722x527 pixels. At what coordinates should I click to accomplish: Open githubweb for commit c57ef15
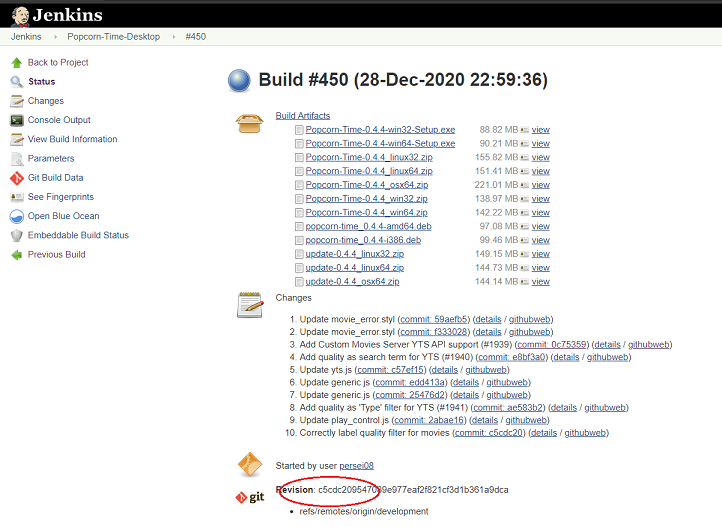click(486, 370)
